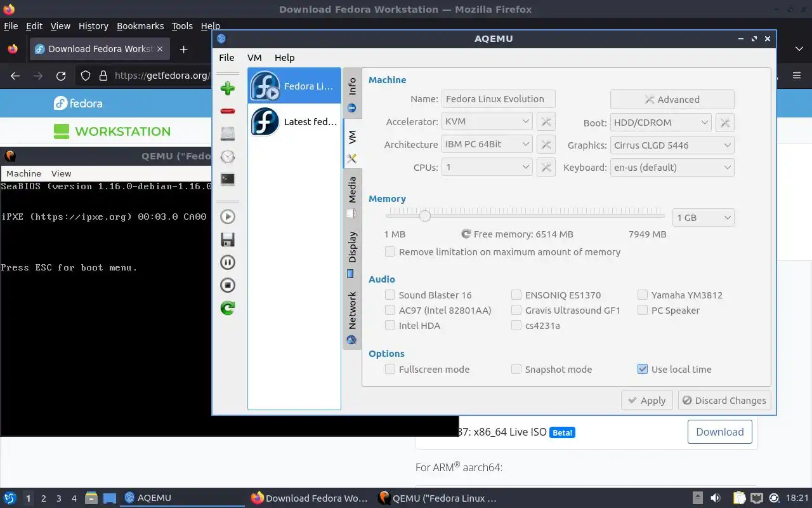The height and width of the screenshot is (508, 812).
Task: Switch to the Media vertical tab
Action: pyautogui.click(x=352, y=196)
